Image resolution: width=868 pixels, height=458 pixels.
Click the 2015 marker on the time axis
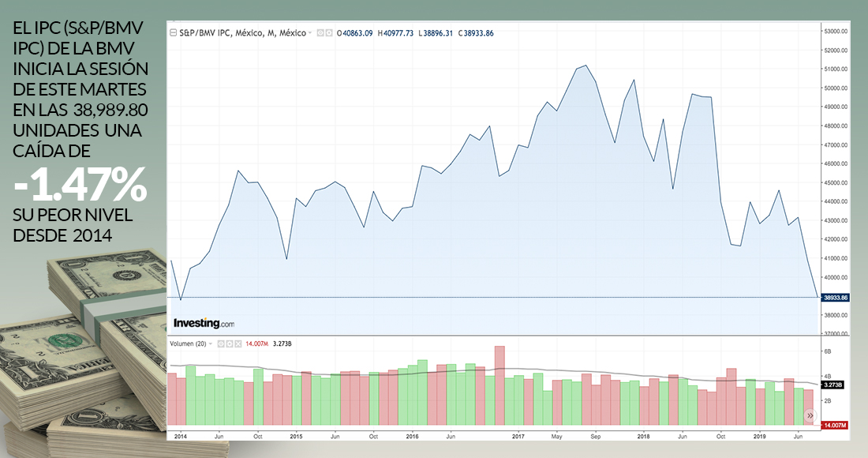(x=296, y=436)
